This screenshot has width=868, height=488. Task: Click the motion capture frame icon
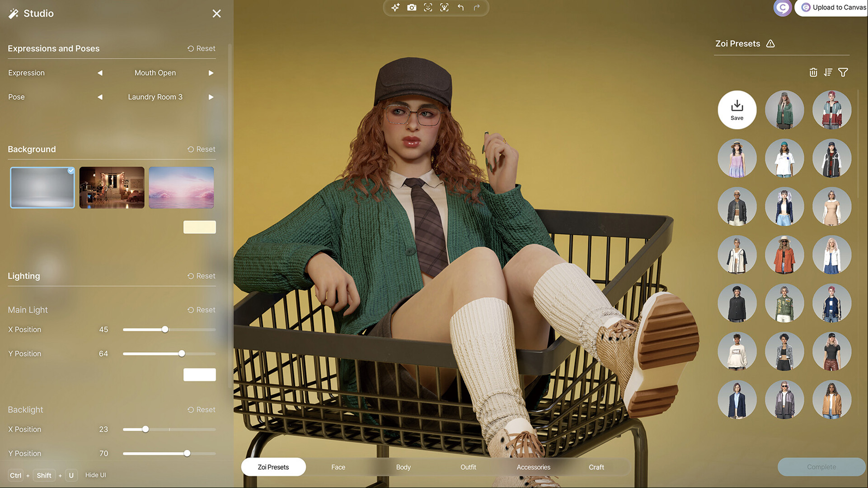pos(444,8)
